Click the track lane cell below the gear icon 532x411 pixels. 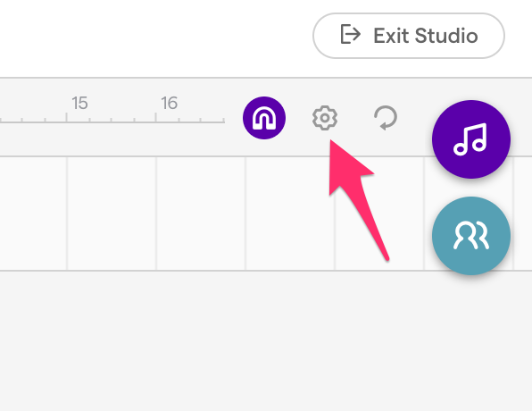pyautogui.click(x=290, y=214)
